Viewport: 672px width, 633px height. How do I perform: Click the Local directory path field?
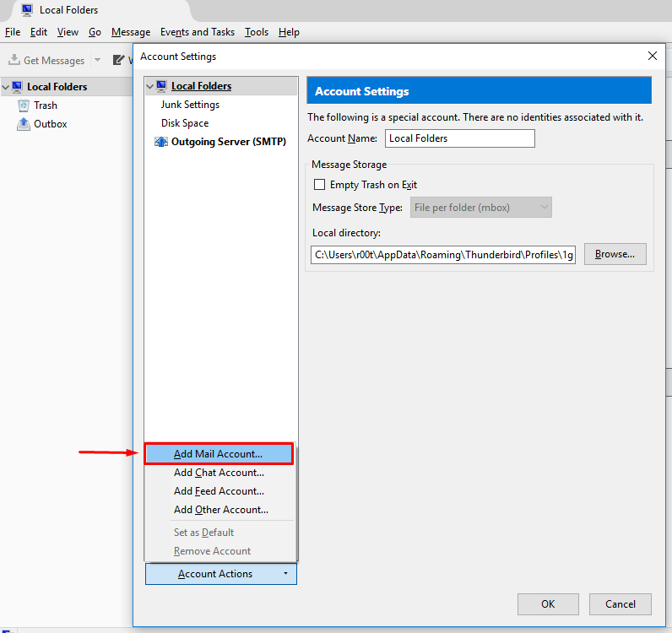pos(442,255)
